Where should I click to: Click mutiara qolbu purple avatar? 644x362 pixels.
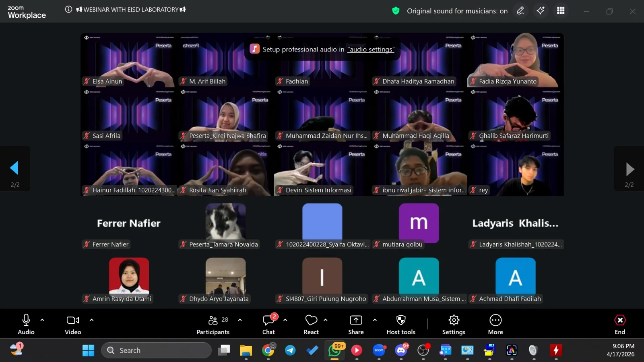[x=419, y=222]
